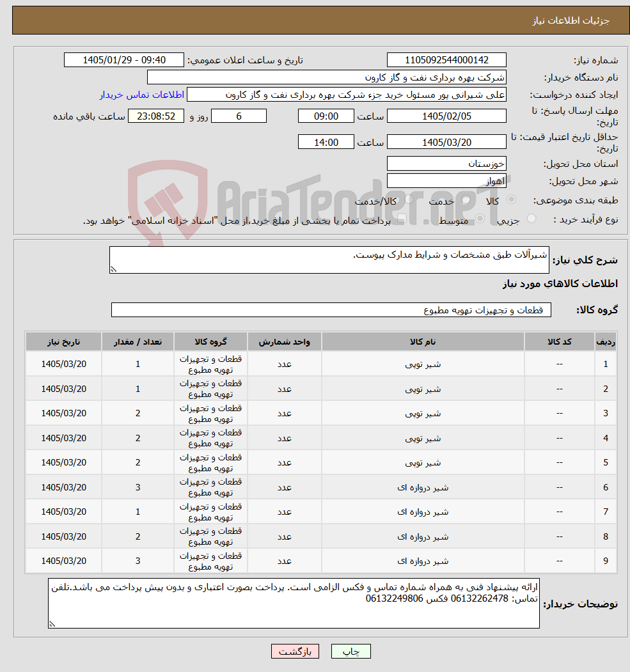Click تعداد / مقدار column header
Screen dimensions: 630x672
click(x=138, y=341)
